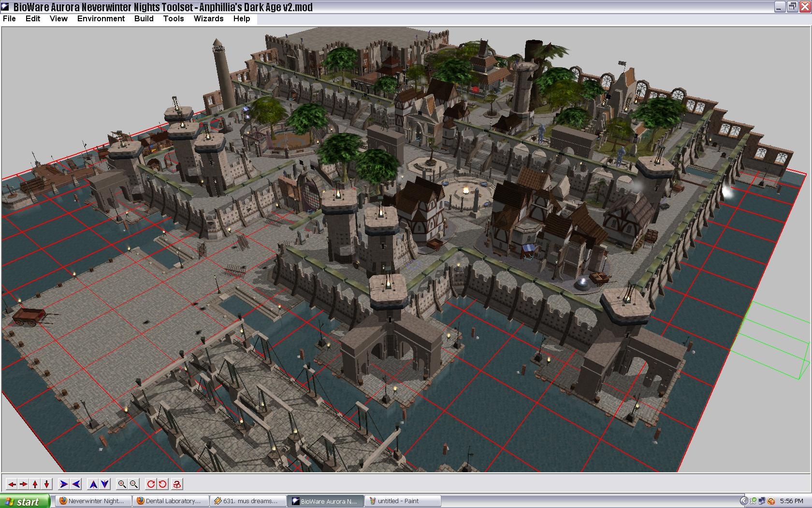Viewport: 812px width, 508px height.
Task: Open the Wizards menu
Action: pyautogui.click(x=208, y=18)
